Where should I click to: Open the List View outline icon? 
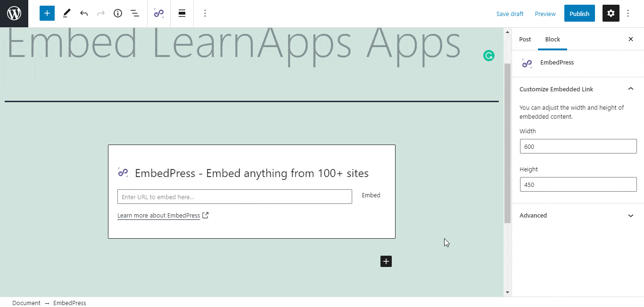[x=135, y=13]
